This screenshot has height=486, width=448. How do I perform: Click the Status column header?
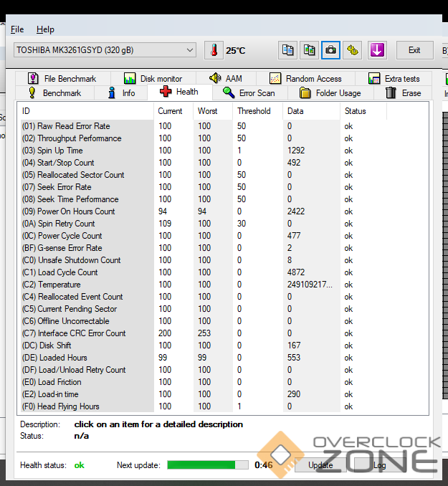pyautogui.click(x=363, y=111)
